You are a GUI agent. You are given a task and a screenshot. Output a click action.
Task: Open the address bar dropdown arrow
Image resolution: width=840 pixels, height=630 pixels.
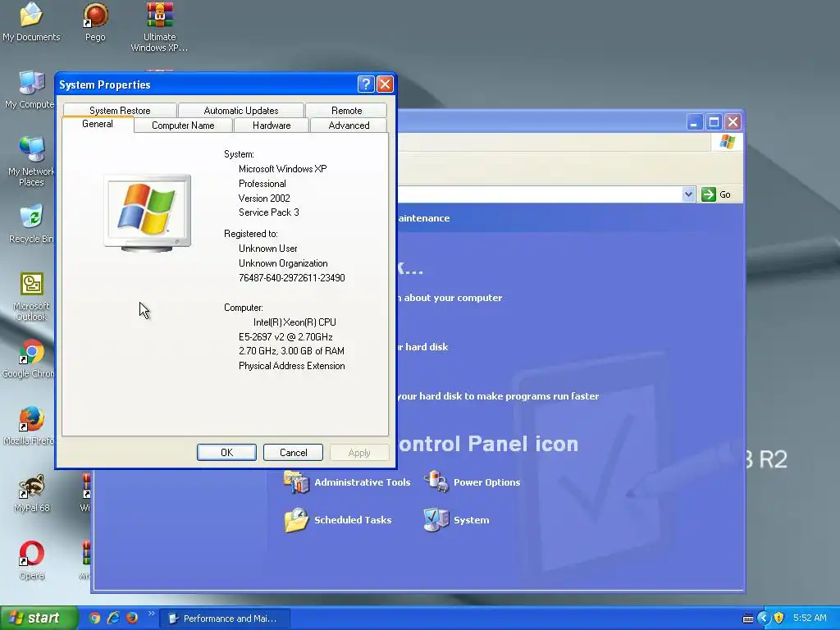688,194
